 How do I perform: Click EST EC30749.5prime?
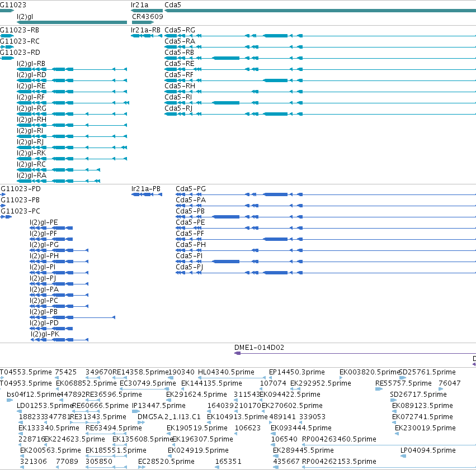coord(144,389)
